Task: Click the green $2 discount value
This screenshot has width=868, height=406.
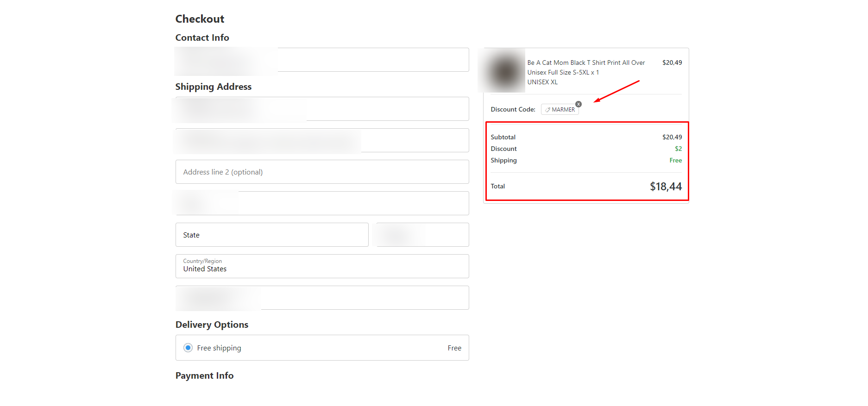Action: click(678, 149)
